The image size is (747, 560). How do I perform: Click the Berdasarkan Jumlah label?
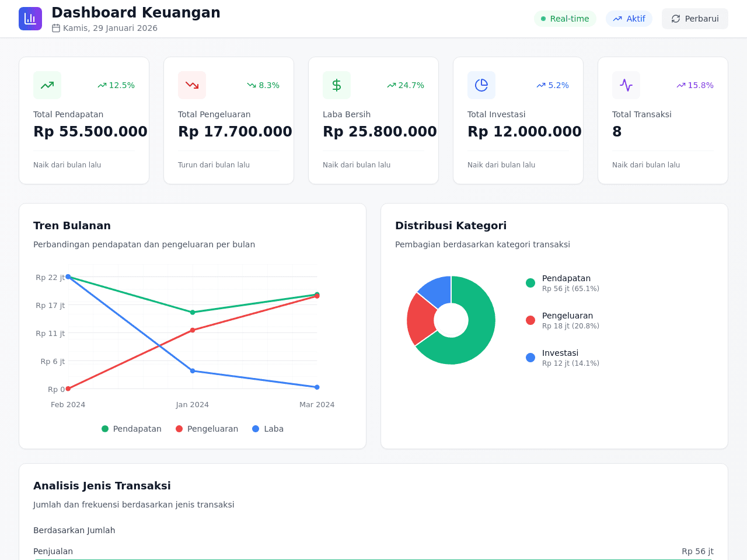[74, 530]
